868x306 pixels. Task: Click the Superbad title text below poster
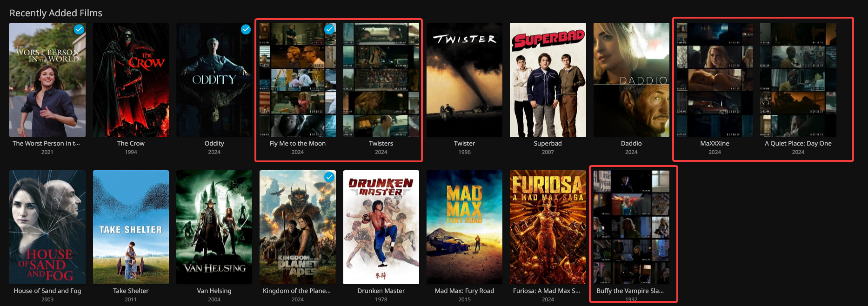[548, 143]
